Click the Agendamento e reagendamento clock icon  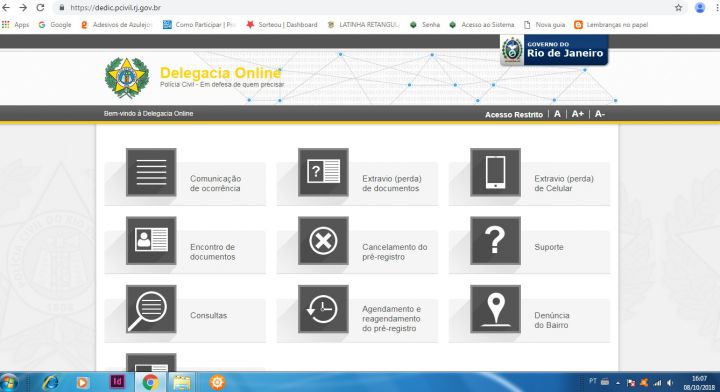tap(323, 309)
